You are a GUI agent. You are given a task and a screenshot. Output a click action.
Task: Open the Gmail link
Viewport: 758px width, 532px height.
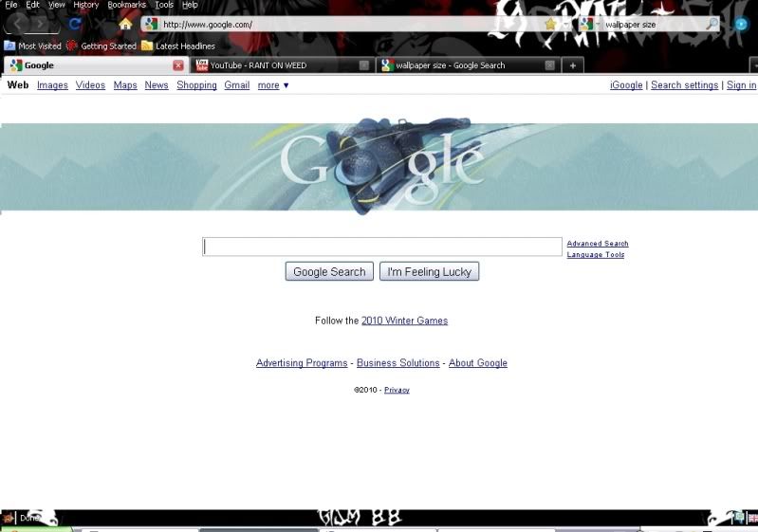[x=237, y=85]
